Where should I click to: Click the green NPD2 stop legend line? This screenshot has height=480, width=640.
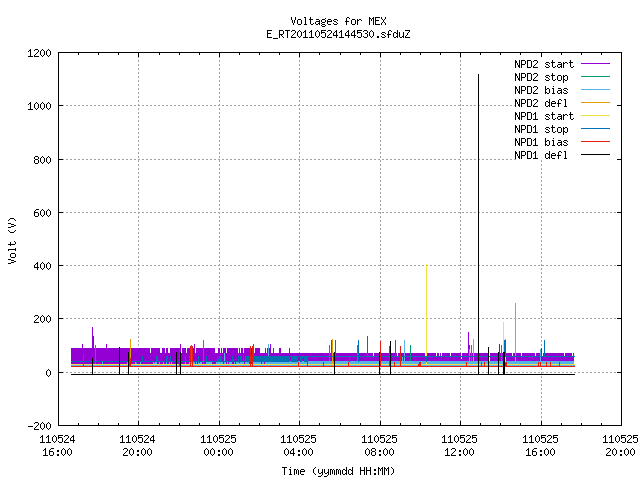pyautogui.click(x=596, y=77)
